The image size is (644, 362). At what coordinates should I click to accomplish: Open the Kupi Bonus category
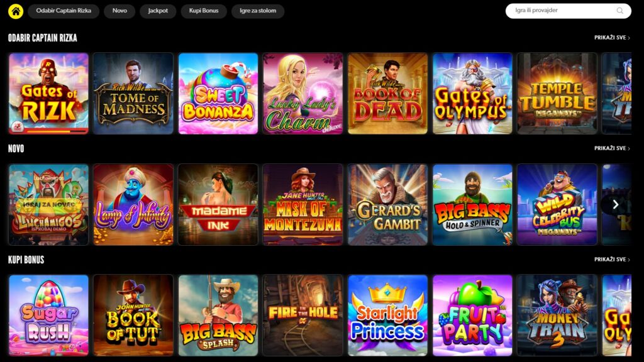pyautogui.click(x=204, y=11)
